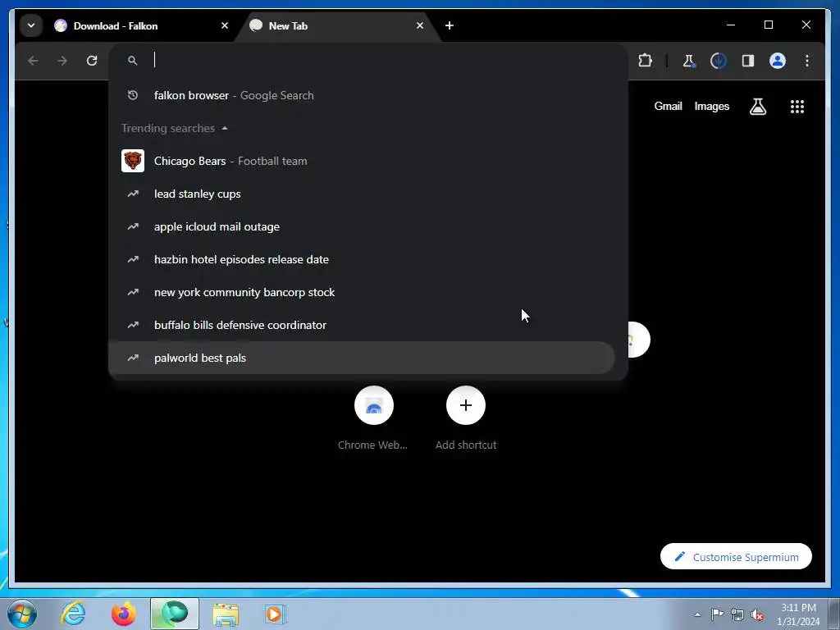Viewport: 840px width, 630px height.
Task: Open the Gmail link
Action: click(x=668, y=106)
